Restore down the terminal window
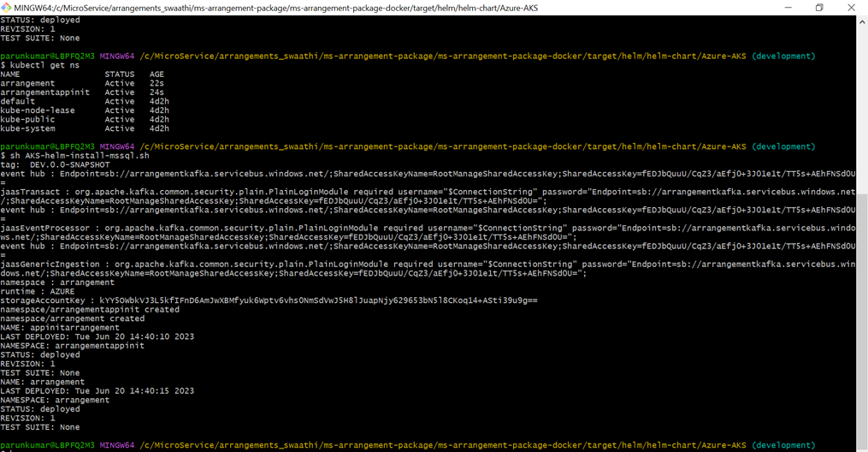The height and width of the screenshot is (452, 868). [818, 8]
